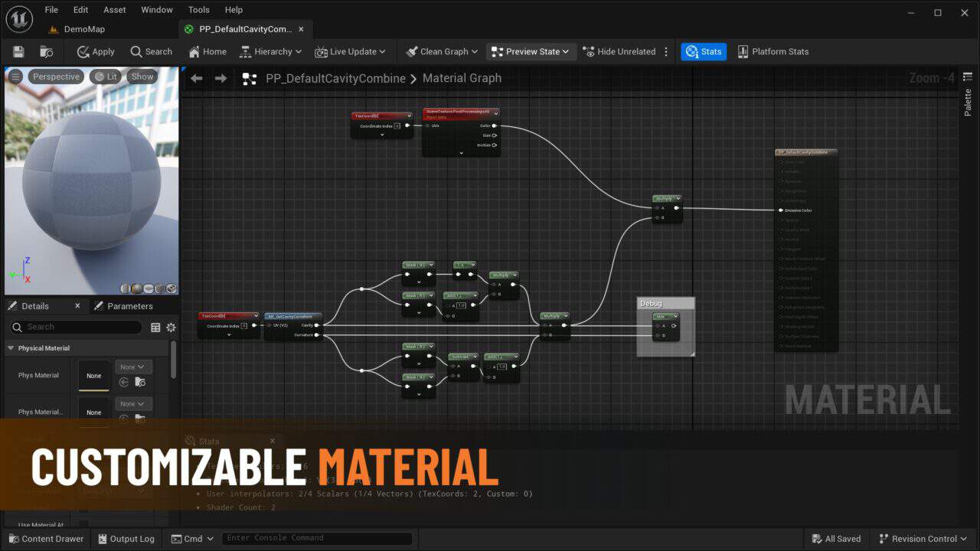Click the graph hierarchy icon in breadcrumb
Screen dimensions: 980x551
pyautogui.click(x=249, y=78)
